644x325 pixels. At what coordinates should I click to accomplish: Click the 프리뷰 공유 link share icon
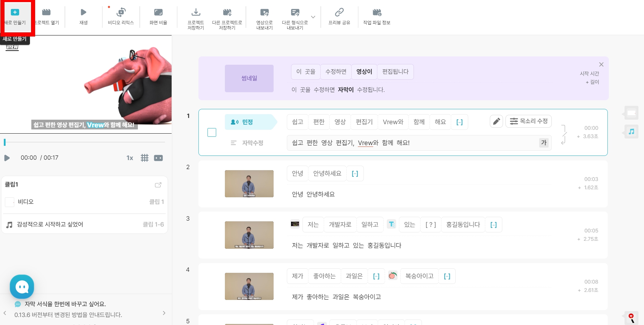[x=339, y=13]
